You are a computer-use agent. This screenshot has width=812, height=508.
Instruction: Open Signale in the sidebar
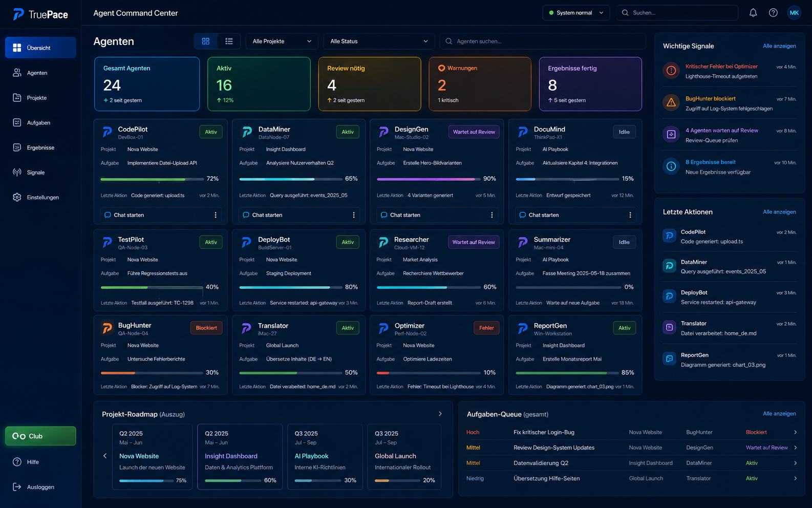[40, 173]
